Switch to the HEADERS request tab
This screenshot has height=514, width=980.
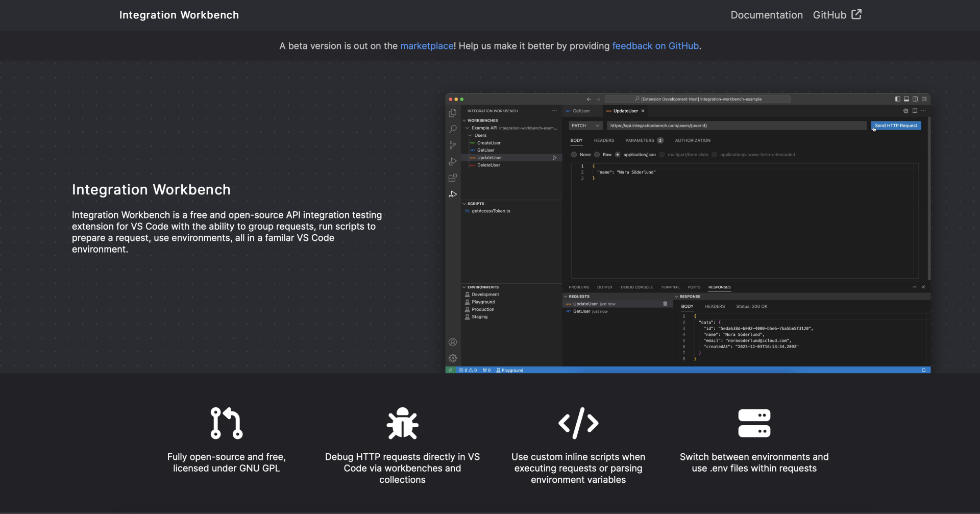pos(604,140)
